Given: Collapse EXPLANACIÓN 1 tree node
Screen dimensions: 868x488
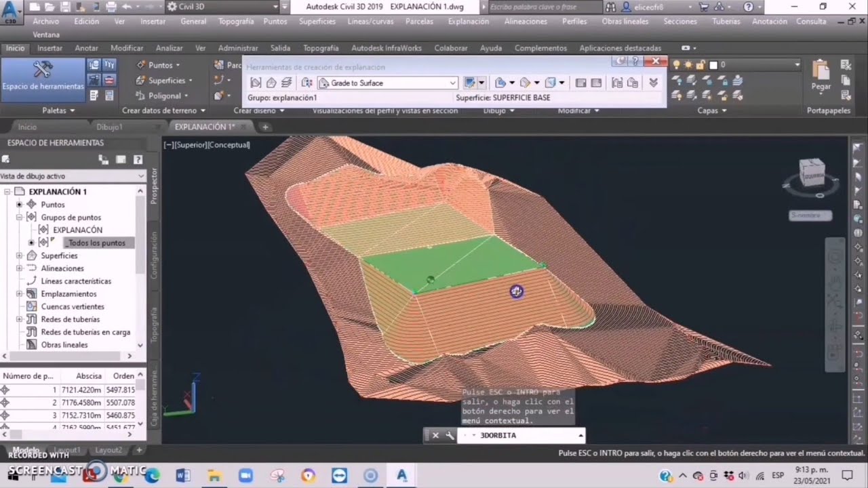Looking at the screenshot, I should click(x=7, y=192).
